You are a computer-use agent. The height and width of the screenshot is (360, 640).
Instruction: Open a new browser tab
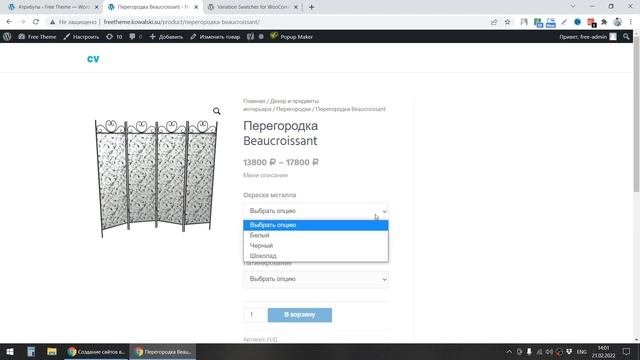[x=311, y=7]
